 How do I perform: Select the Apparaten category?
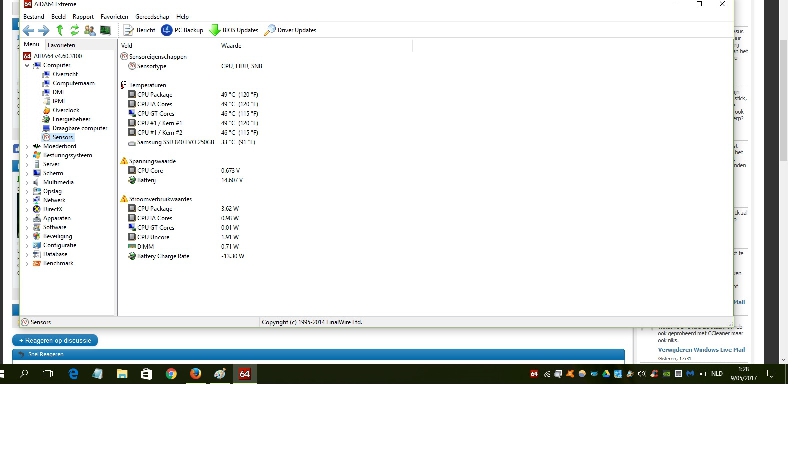[x=52, y=218]
